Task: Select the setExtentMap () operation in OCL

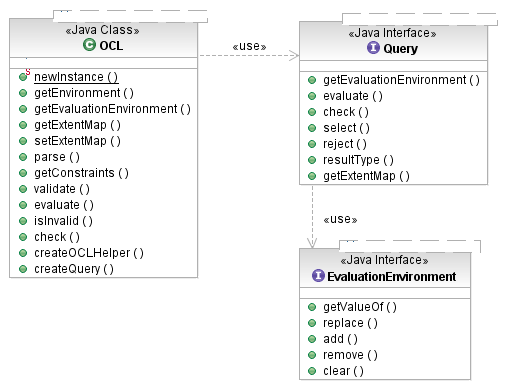Action: click(77, 141)
